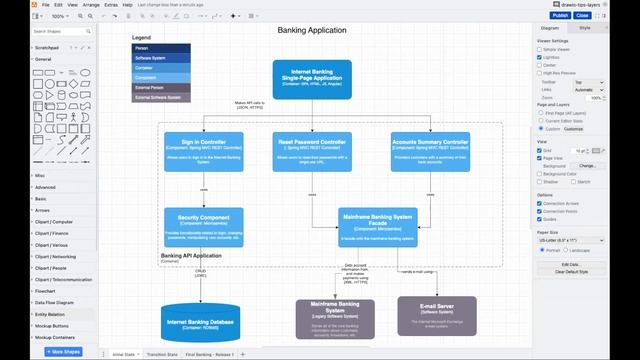The height and width of the screenshot is (360, 640).
Task: Choose the circle shape in General palette
Action: 50,84
